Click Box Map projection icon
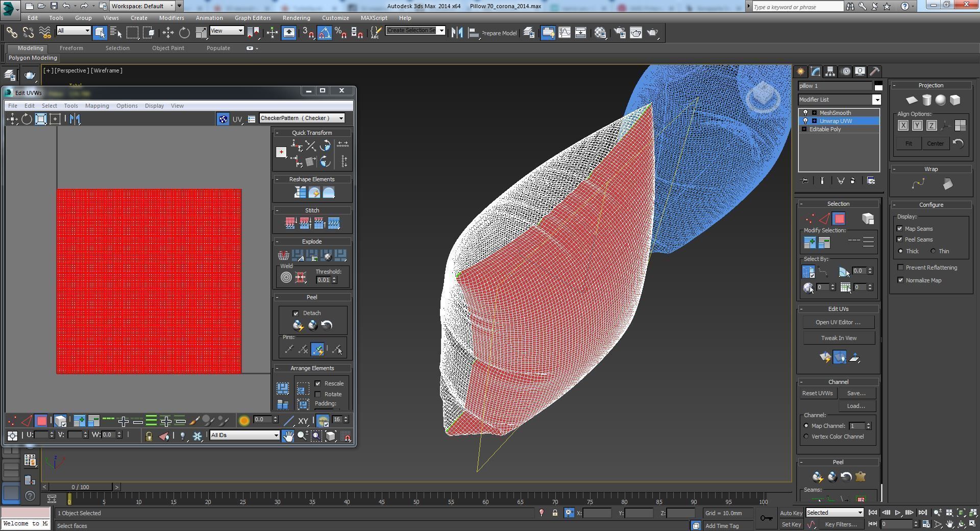Screen dimensions: 980x531 tap(955, 100)
